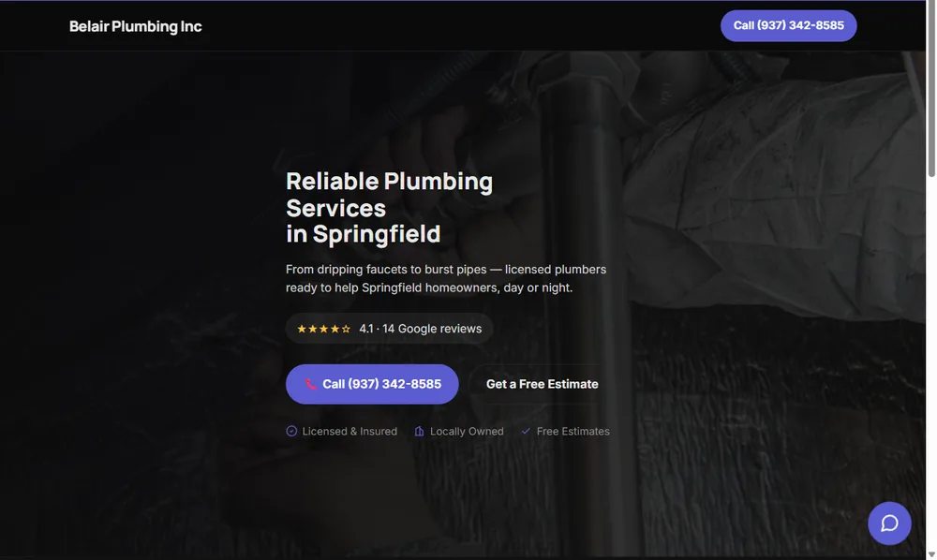Viewport: 937px width, 560px height.
Task: Click the Licensed & Insured checkmark icon
Action: (291, 431)
